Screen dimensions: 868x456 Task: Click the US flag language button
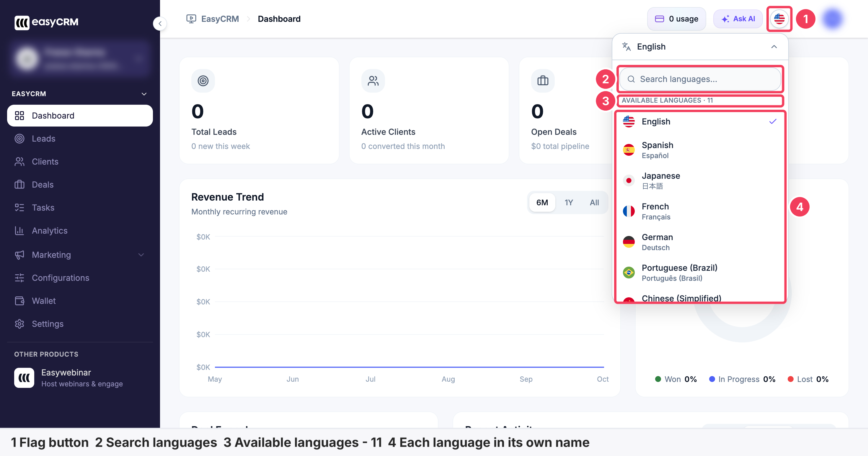click(x=779, y=19)
